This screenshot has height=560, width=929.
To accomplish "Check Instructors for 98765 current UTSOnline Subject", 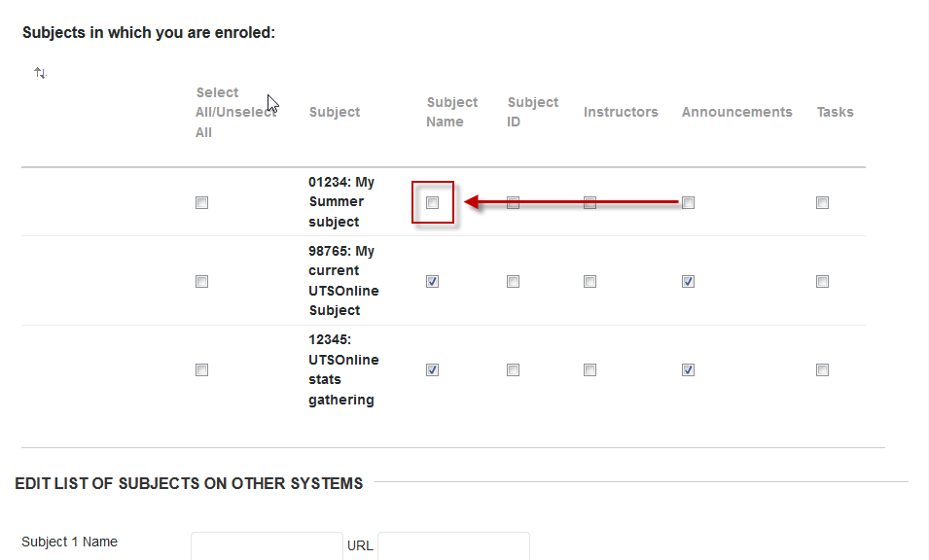I will 590,282.
